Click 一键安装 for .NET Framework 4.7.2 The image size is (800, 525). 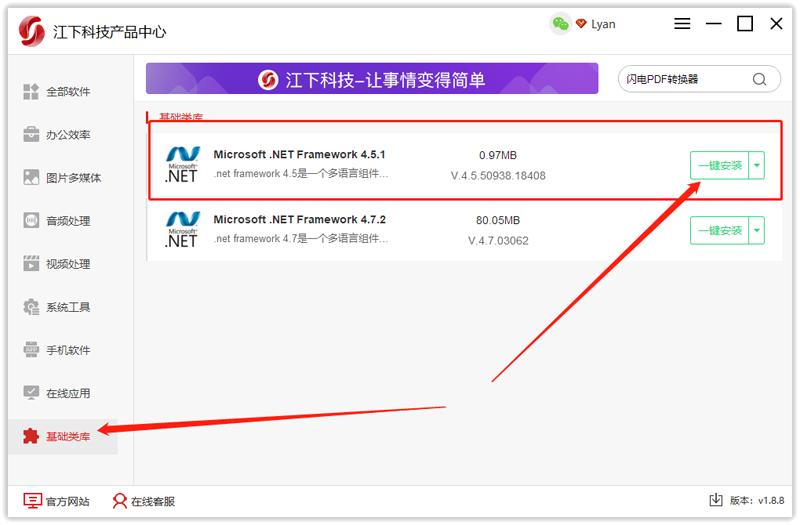[719, 230]
